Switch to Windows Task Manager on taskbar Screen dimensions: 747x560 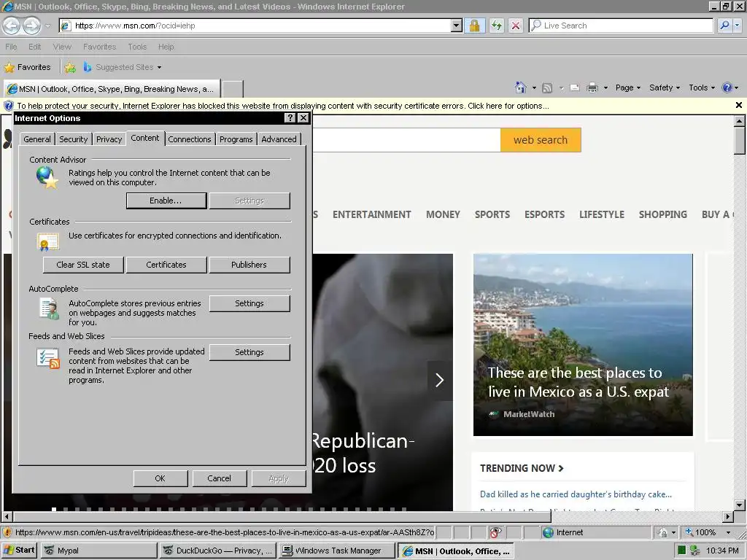pyautogui.click(x=337, y=551)
